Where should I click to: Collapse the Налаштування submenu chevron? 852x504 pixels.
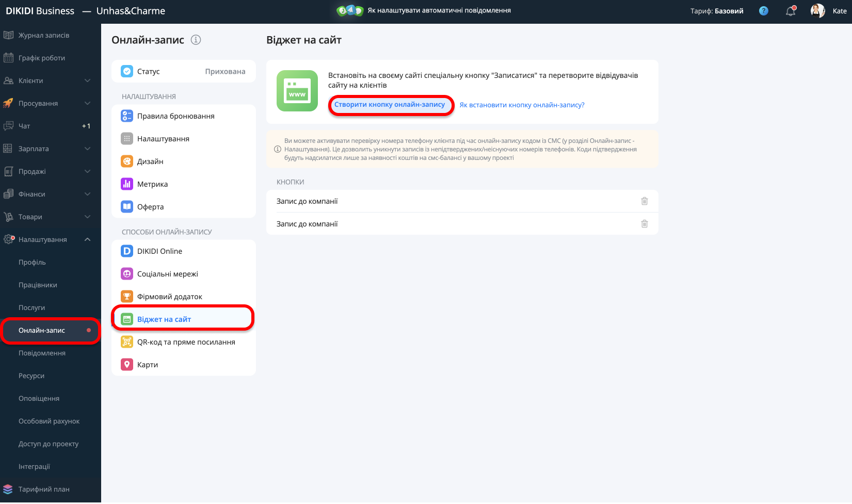pos(88,239)
